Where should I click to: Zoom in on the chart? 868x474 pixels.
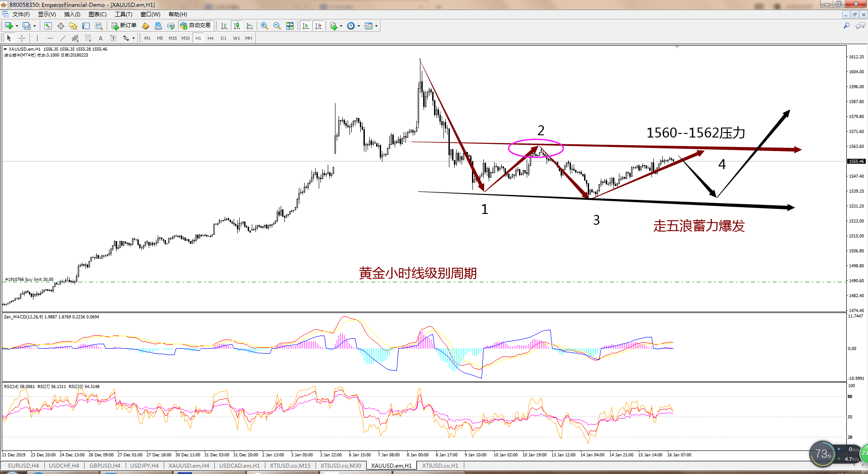click(264, 26)
